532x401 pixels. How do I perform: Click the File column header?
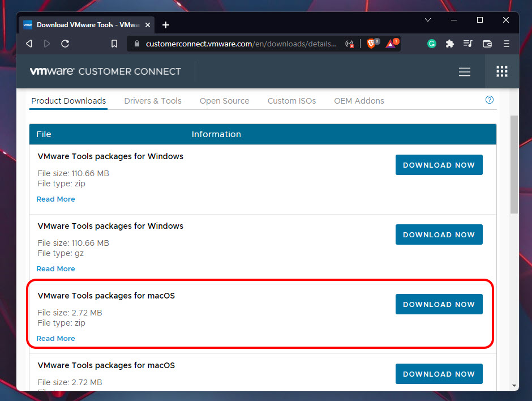coord(44,134)
